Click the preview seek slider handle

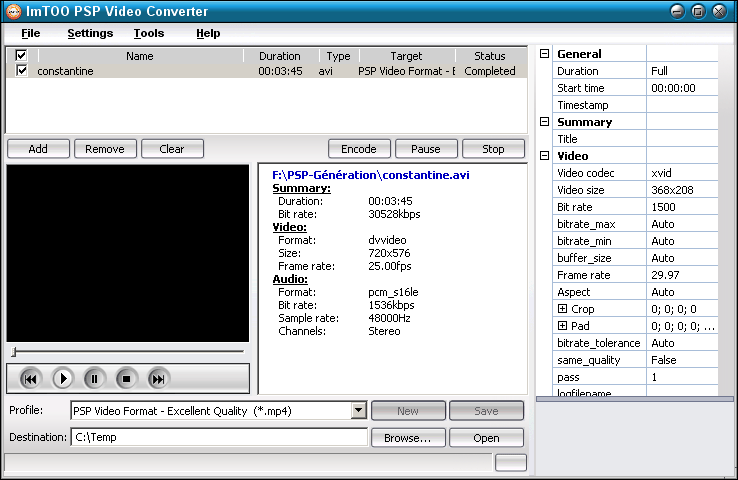coord(14,352)
